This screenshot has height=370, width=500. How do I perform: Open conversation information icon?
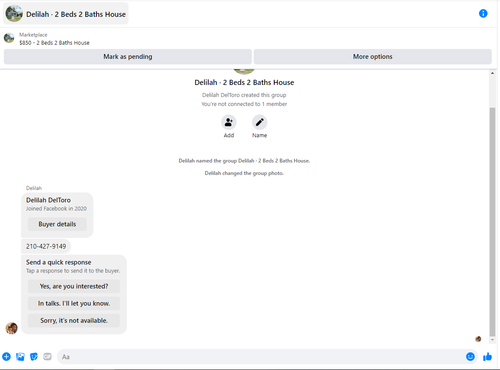click(483, 14)
